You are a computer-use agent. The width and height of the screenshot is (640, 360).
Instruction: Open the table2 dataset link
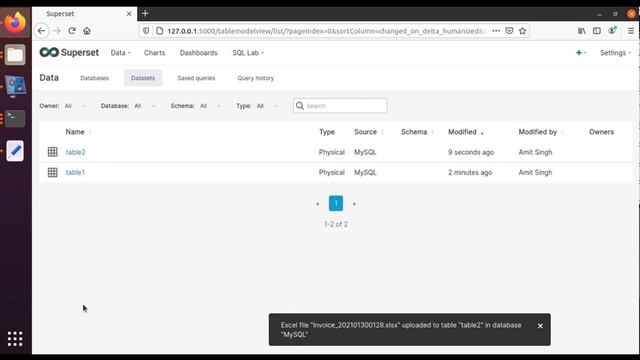point(76,152)
